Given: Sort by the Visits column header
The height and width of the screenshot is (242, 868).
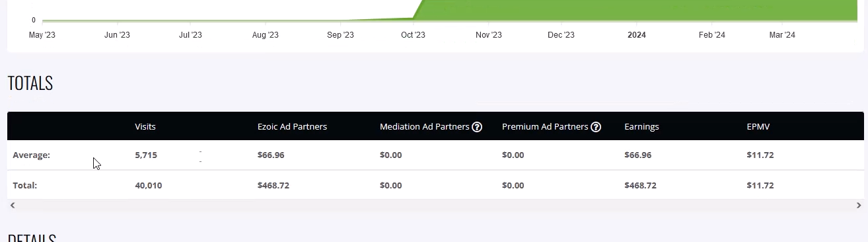Looking at the screenshot, I should [145, 127].
